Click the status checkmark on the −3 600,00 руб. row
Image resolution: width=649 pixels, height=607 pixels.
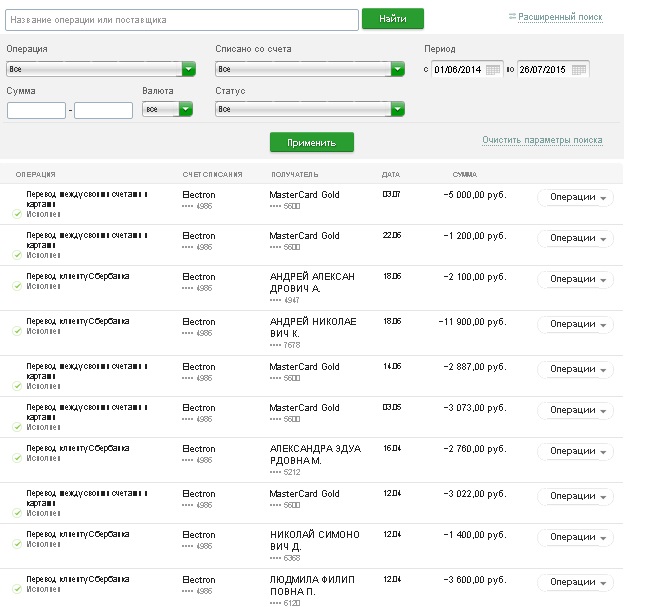coord(17,590)
